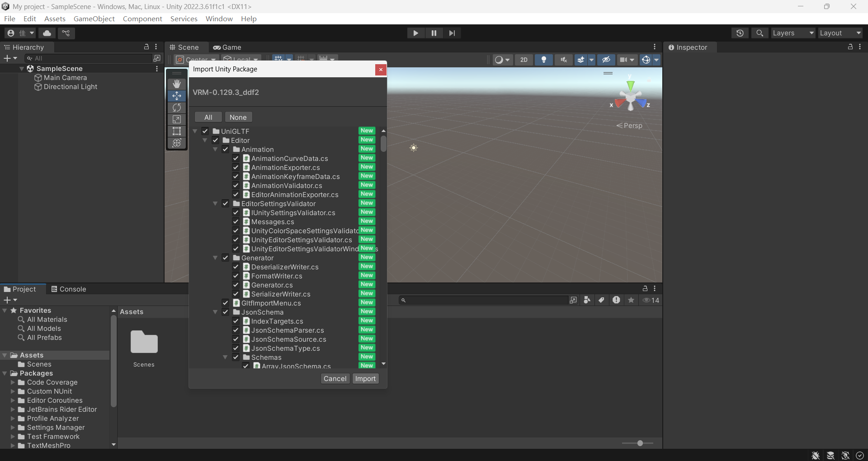Click the Gizmos toggle icon

pos(646,60)
